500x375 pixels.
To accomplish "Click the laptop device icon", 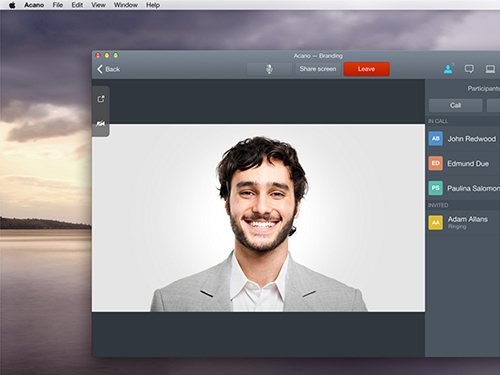I will [x=490, y=69].
